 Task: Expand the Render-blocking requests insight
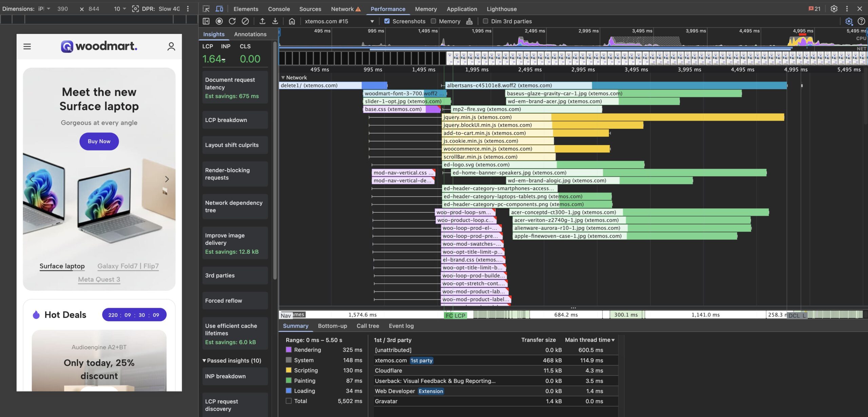pos(235,174)
